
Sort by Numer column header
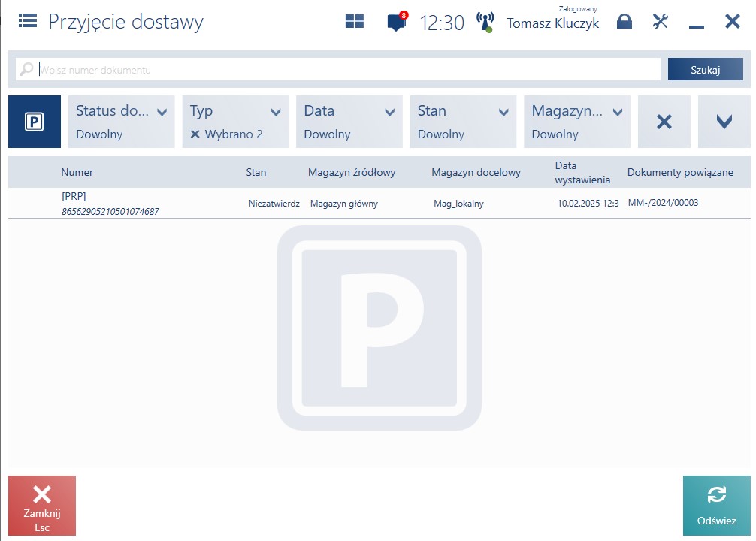(x=77, y=172)
